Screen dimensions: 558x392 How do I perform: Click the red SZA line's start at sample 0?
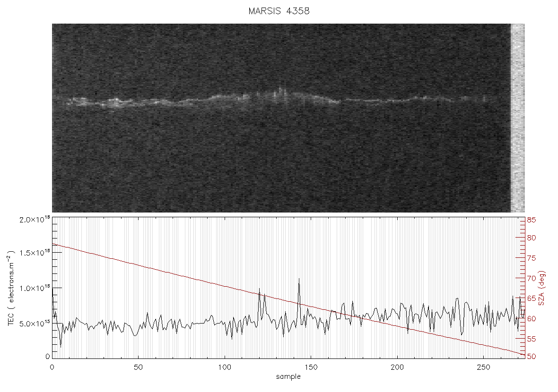(x=52, y=244)
